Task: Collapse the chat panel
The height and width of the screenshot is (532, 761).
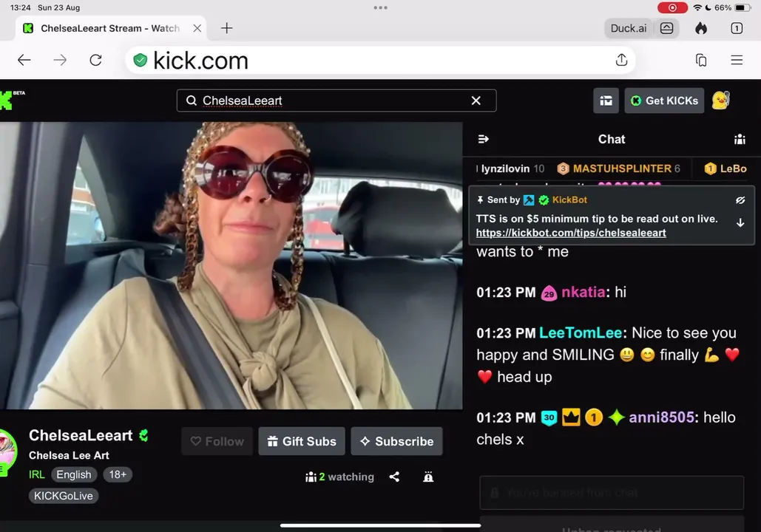Action: [x=483, y=139]
